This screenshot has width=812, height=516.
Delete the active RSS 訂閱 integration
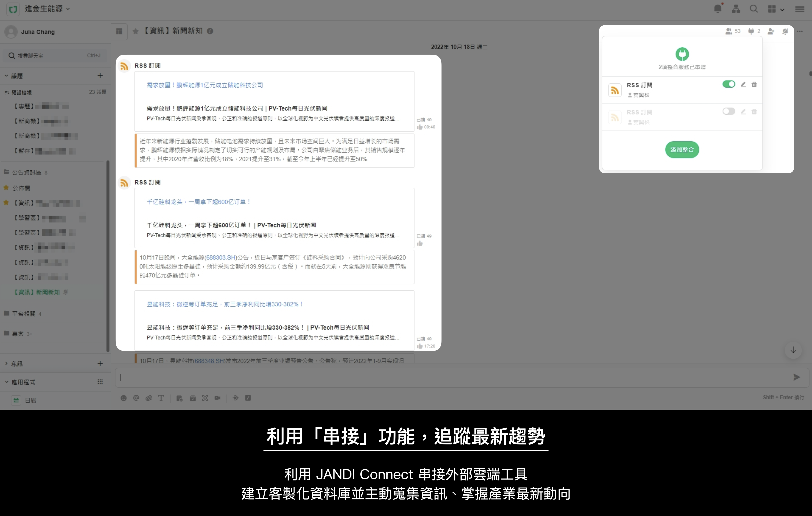(x=754, y=84)
